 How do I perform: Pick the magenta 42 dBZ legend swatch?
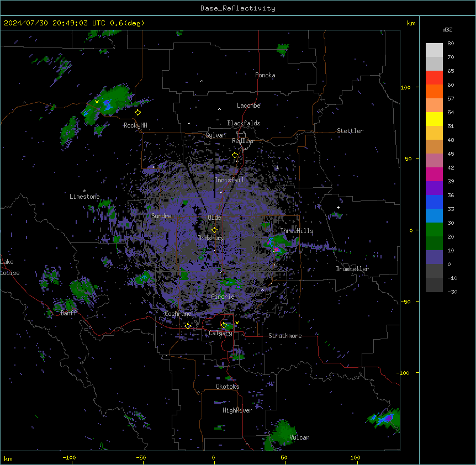pyautogui.click(x=434, y=174)
